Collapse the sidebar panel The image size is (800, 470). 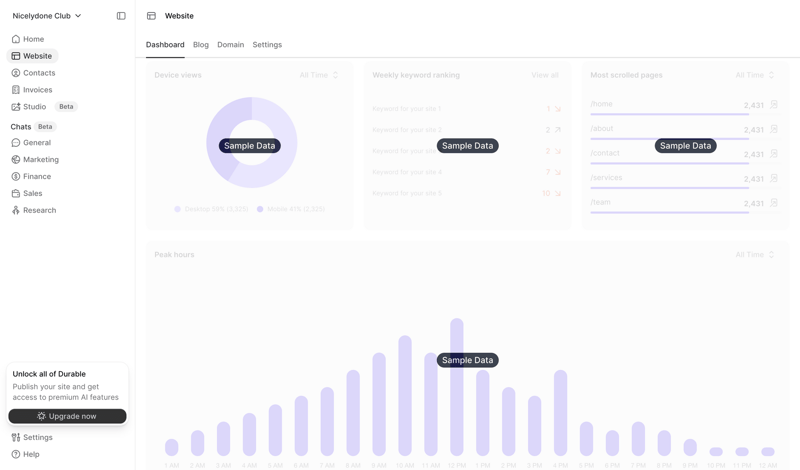click(x=121, y=16)
